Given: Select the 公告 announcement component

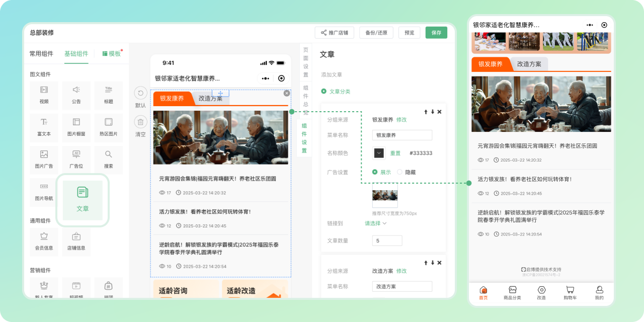Looking at the screenshot, I should click(76, 96).
